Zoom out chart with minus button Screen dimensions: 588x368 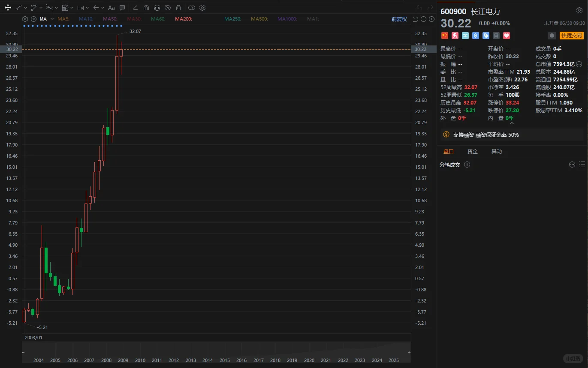423,19
